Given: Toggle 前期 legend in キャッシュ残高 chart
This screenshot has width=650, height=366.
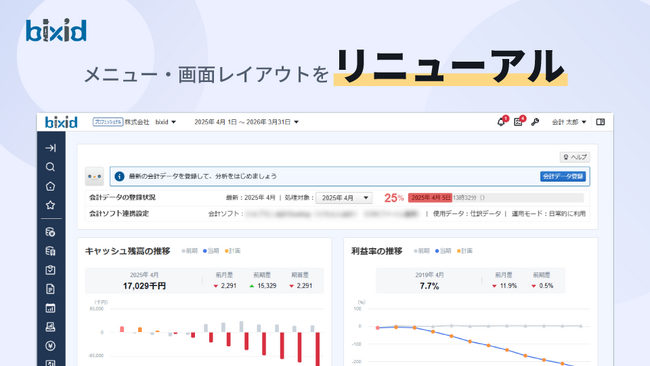Looking at the screenshot, I should (189, 251).
